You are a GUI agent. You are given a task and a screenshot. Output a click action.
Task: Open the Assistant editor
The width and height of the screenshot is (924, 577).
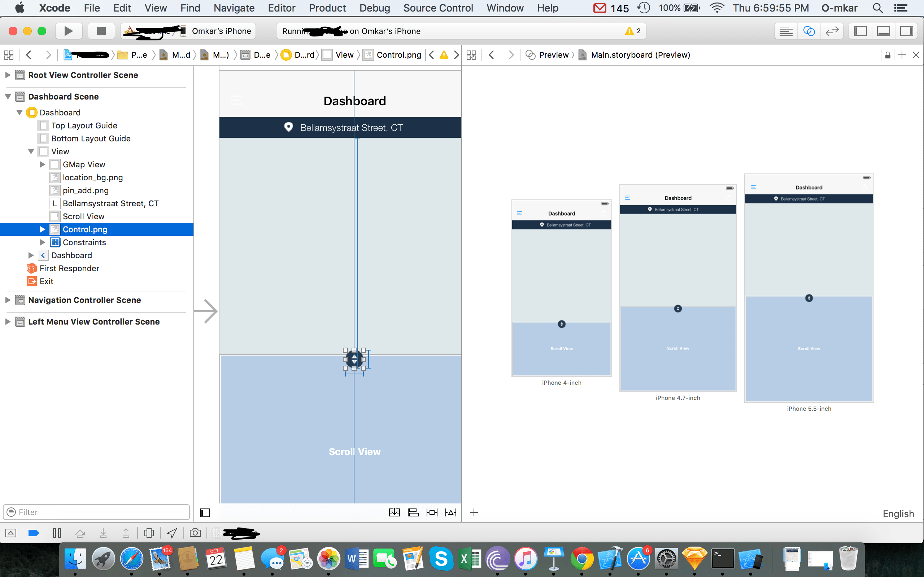(x=810, y=31)
